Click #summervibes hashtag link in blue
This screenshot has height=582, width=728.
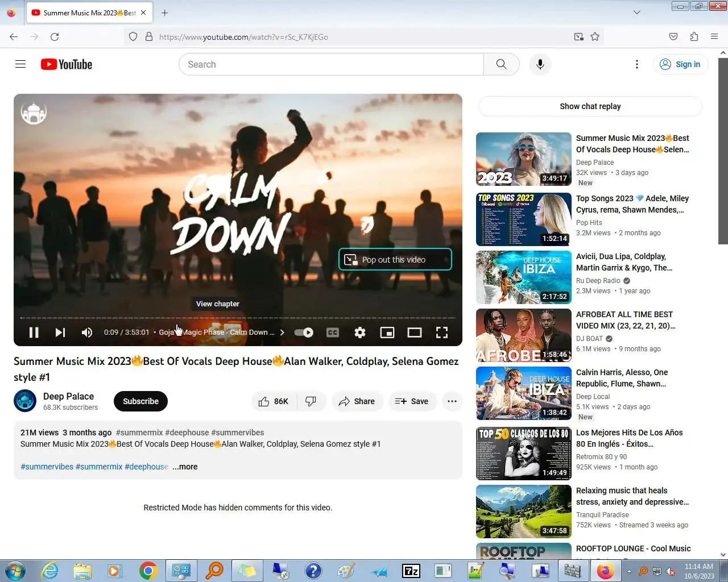pyautogui.click(x=47, y=467)
